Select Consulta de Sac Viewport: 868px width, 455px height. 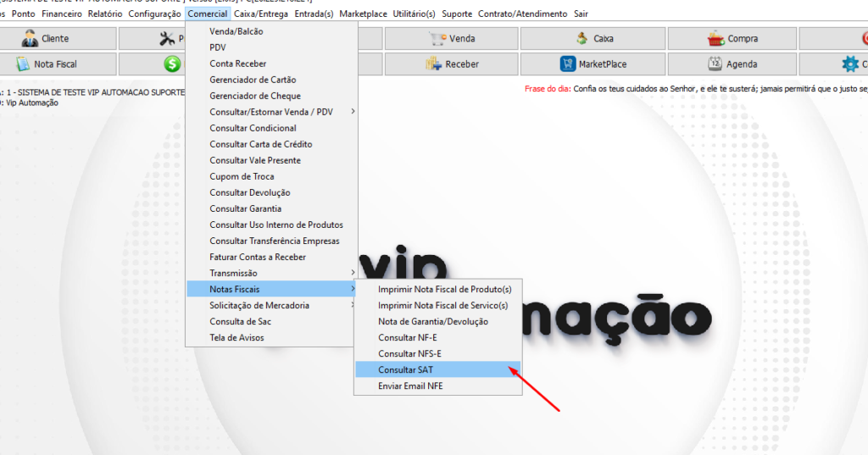coord(271,321)
